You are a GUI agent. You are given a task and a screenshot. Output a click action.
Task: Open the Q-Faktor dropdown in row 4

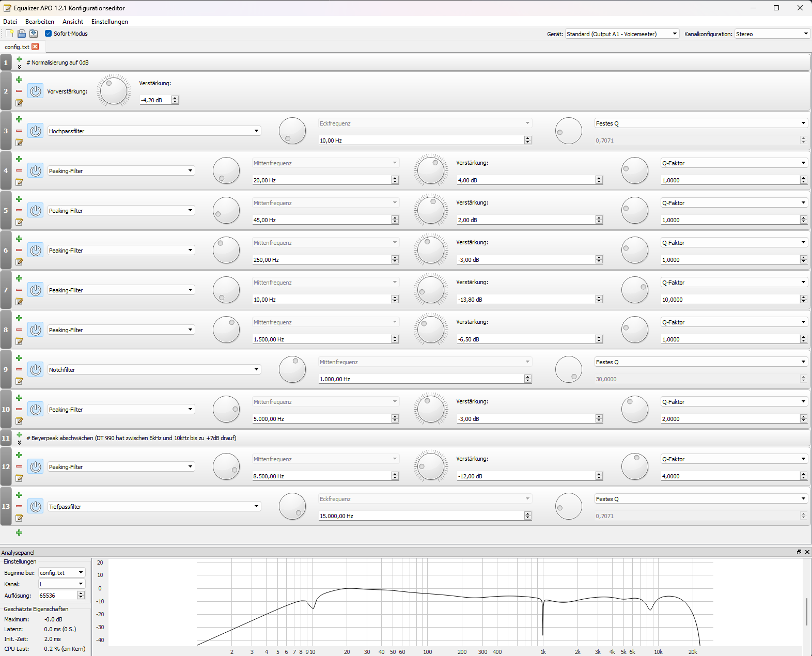(734, 163)
